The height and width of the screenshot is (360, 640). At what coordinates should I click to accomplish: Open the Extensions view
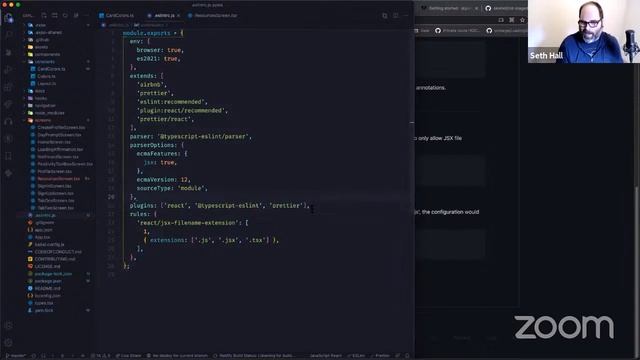tap(9, 87)
